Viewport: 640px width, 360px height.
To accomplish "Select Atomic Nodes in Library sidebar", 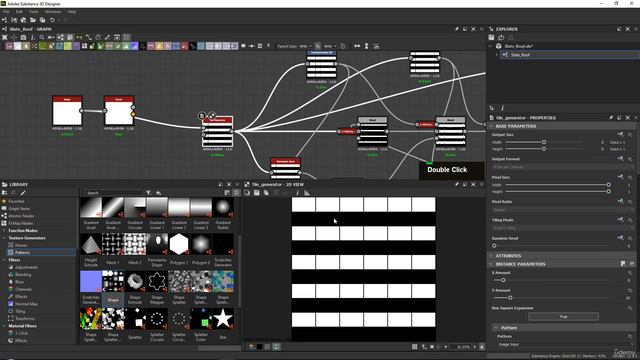I will click(x=21, y=216).
